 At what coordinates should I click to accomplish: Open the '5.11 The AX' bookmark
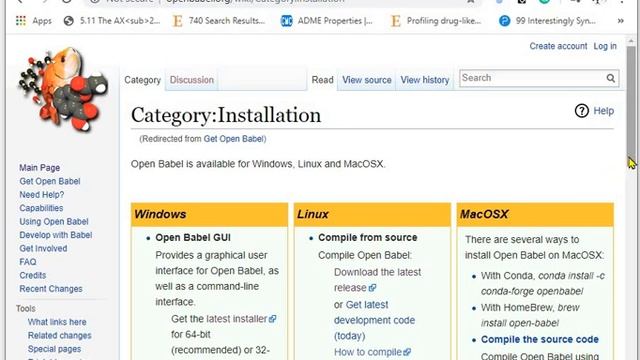click(112, 20)
